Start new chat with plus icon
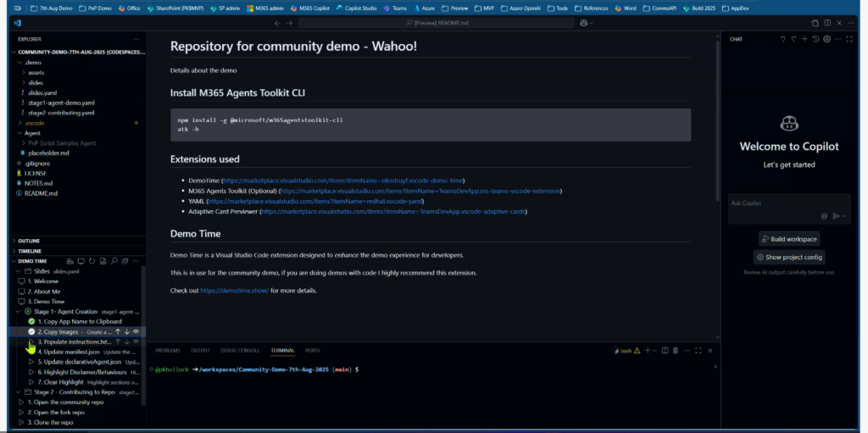The height and width of the screenshot is (433, 868). (x=805, y=39)
